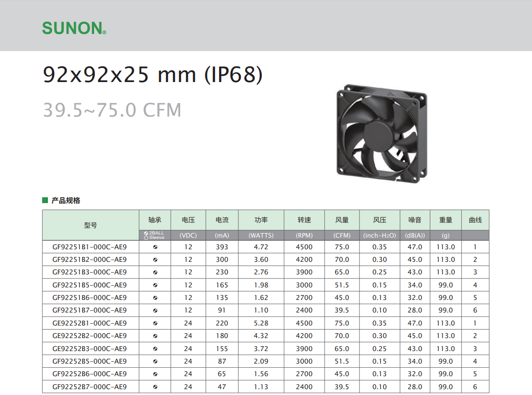532x395 pixels.
Task: Click the (VDC) unit label
Action: [x=188, y=235]
